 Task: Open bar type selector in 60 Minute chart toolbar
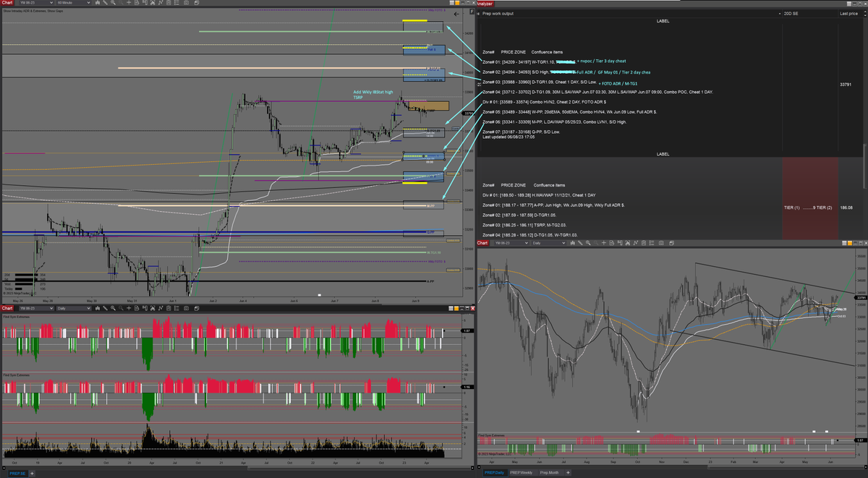98,3
